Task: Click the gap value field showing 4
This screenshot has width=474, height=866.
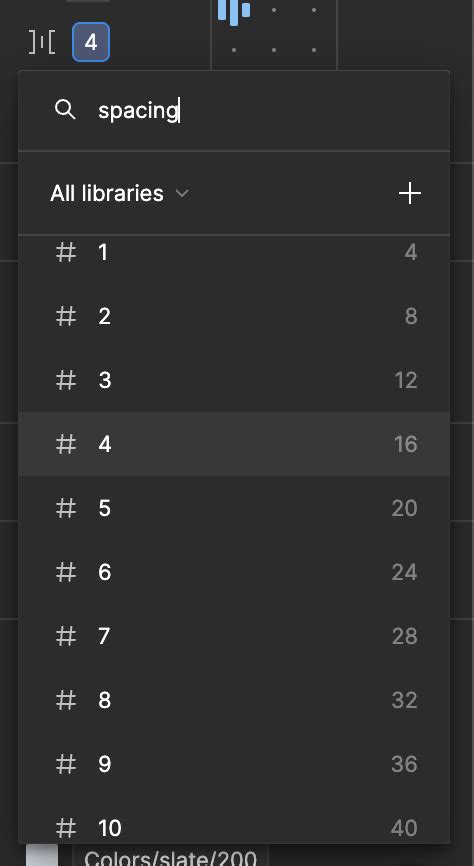Action: [91, 42]
